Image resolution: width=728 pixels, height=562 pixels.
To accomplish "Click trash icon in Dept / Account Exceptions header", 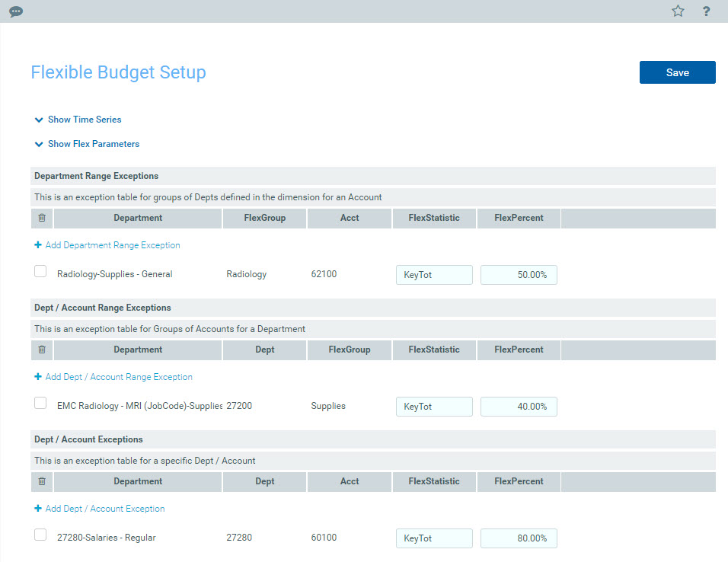I will [x=42, y=481].
